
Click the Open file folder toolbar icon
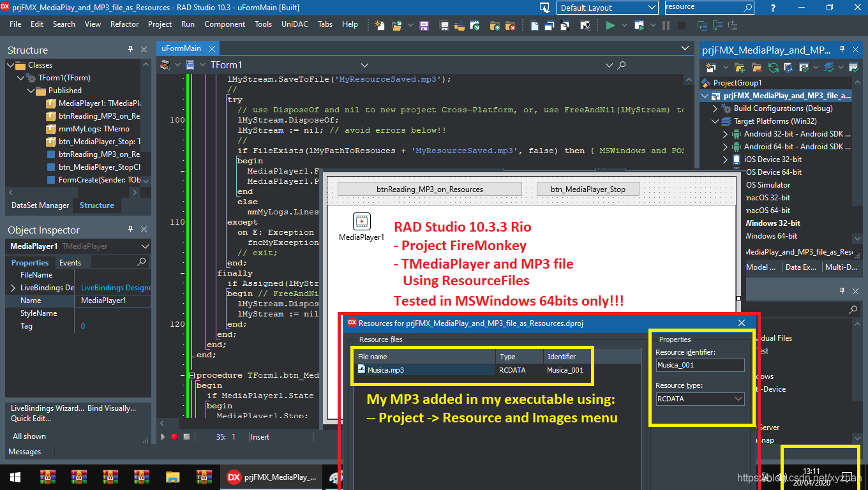(396, 26)
